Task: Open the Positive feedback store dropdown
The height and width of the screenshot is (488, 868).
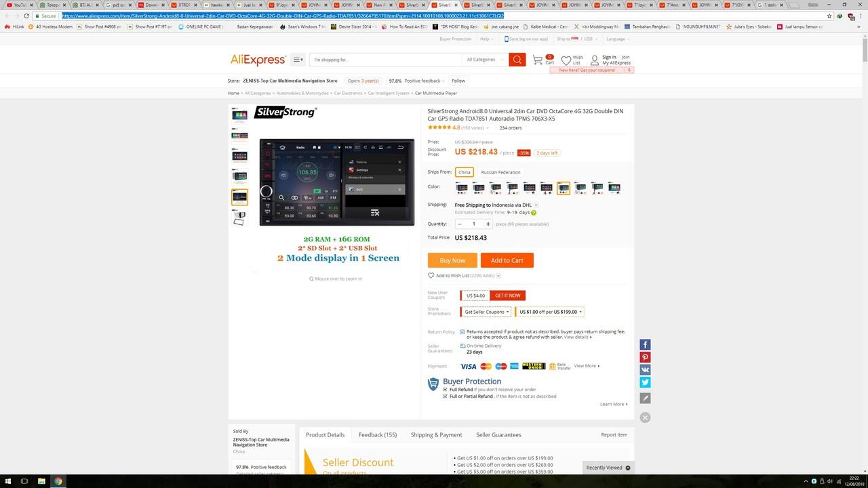Action: [x=417, y=81]
